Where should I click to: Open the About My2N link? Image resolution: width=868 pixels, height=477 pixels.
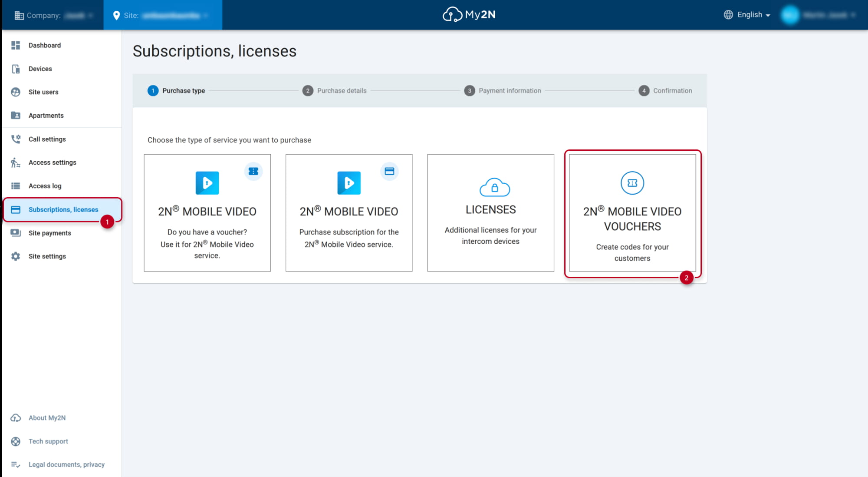(x=62, y=418)
